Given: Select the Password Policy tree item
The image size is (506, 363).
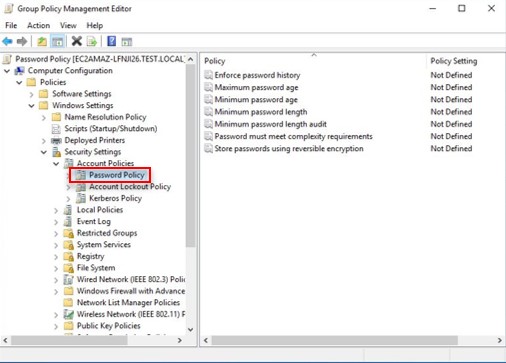Looking at the screenshot, I should [116, 175].
